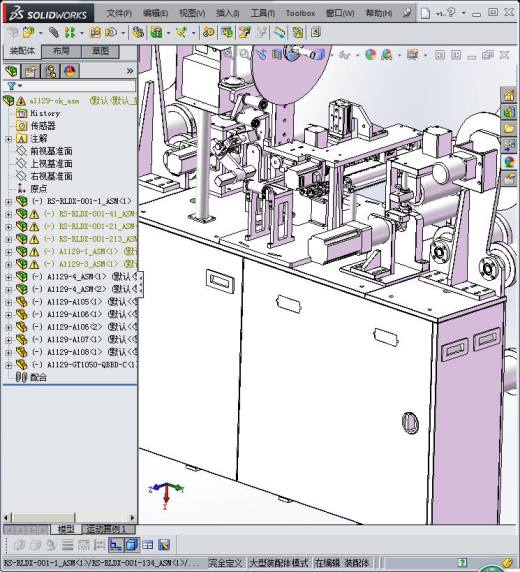Open the 帮助(H) menu

click(x=379, y=13)
